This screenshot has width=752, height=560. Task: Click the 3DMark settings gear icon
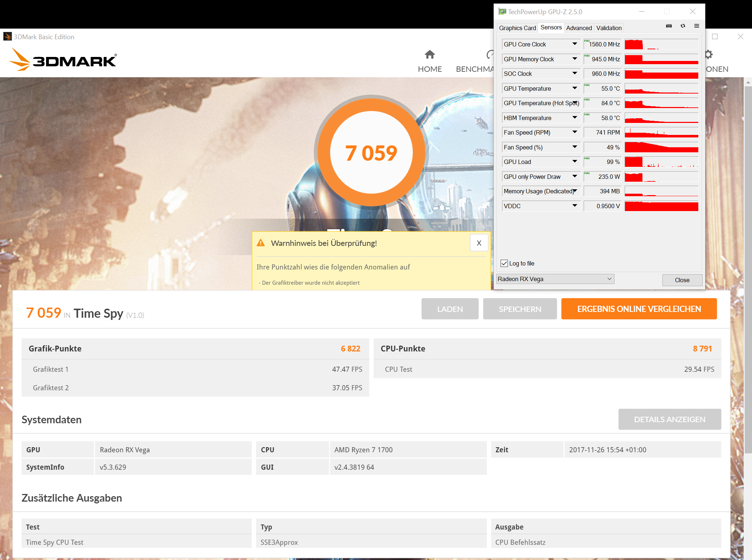708,55
